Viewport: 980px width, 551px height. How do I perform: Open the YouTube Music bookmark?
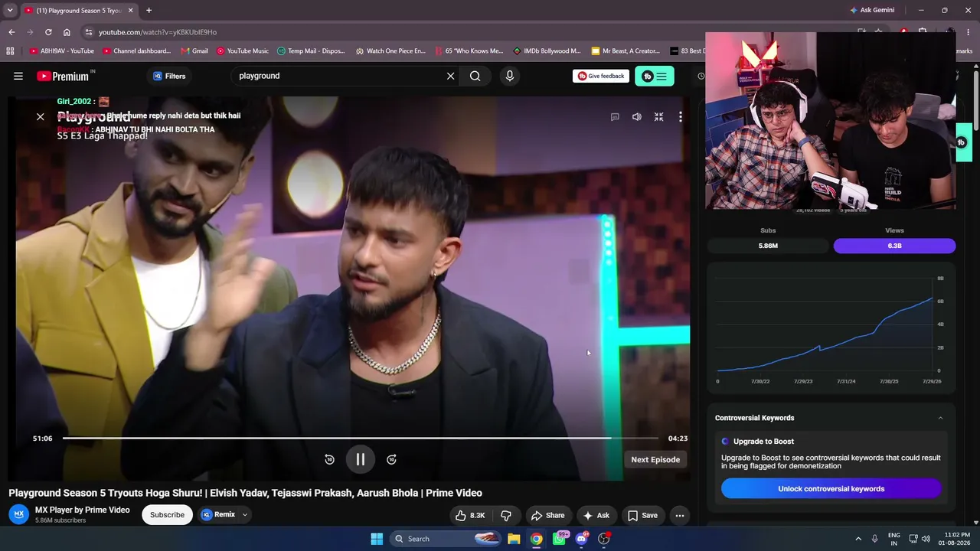point(243,51)
